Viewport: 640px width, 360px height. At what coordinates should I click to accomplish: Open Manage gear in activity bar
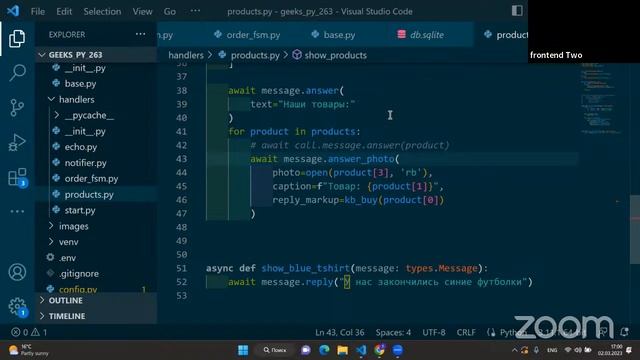[17, 306]
